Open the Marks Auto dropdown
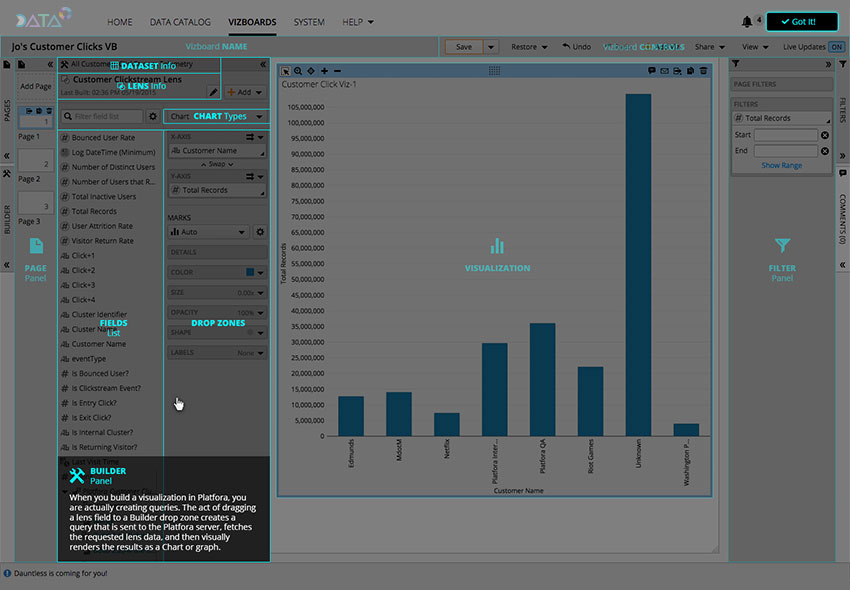The width and height of the screenshot is (850, 590). pos(208,232)
